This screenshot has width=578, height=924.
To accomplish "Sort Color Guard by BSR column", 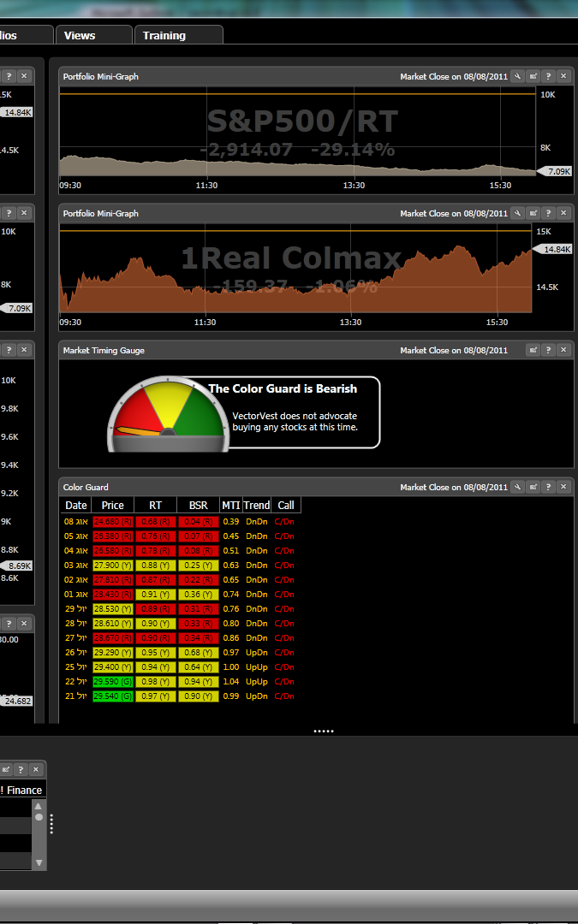I will [198, 505].
